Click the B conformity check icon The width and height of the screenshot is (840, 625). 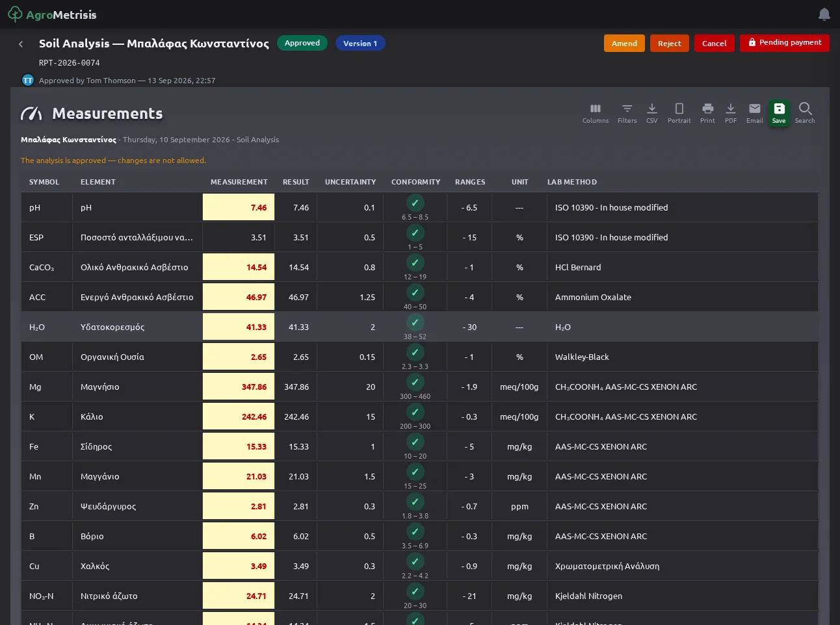(415, 531)
